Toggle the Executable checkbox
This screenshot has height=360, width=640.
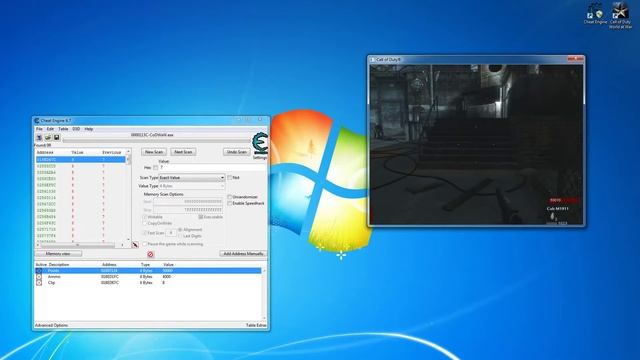pos(201,217)
